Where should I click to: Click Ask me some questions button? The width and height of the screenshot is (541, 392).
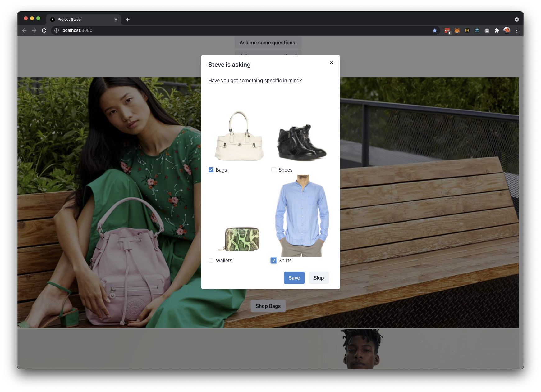pos(268,43)
